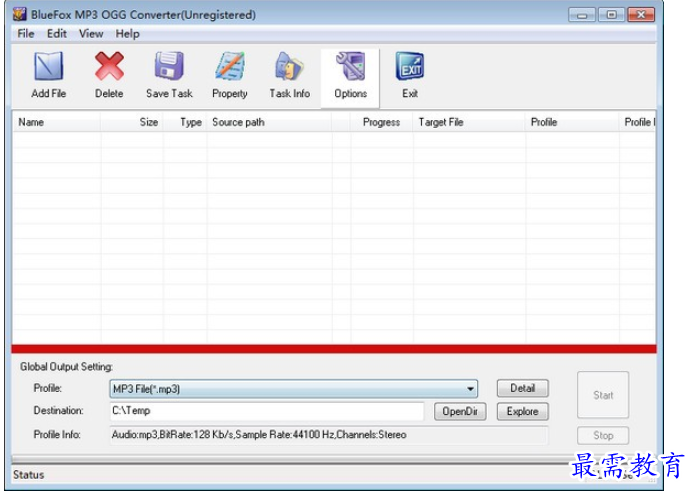Screen dimensions: 693x497
Task: Click the Add File toolbar icon
Action: coord(49,66)
